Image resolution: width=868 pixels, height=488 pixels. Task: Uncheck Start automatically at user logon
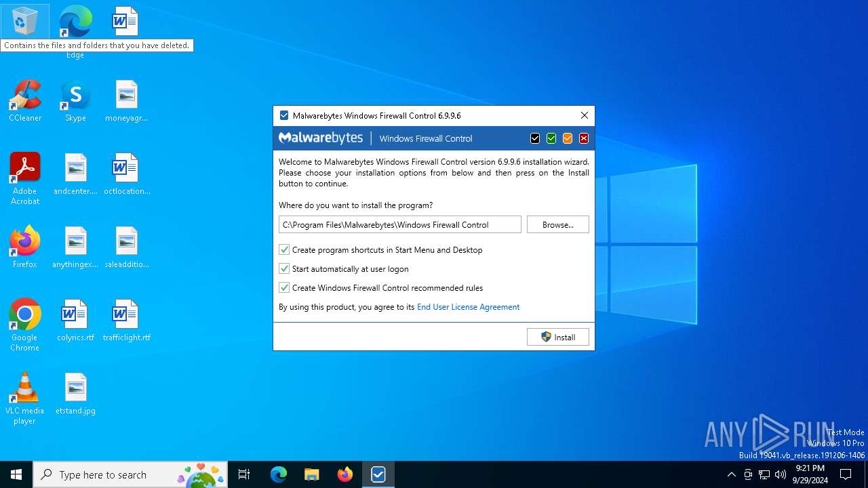click(284, 269)
